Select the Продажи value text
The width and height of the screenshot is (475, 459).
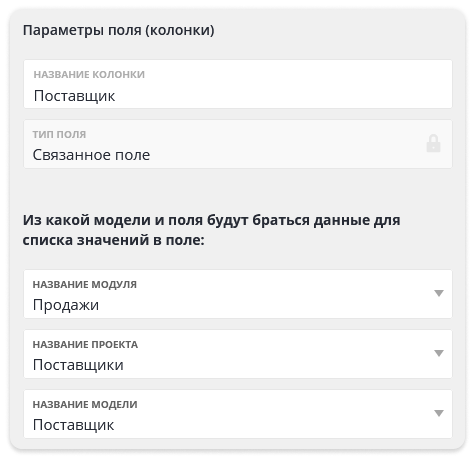[x=66, y=305]
